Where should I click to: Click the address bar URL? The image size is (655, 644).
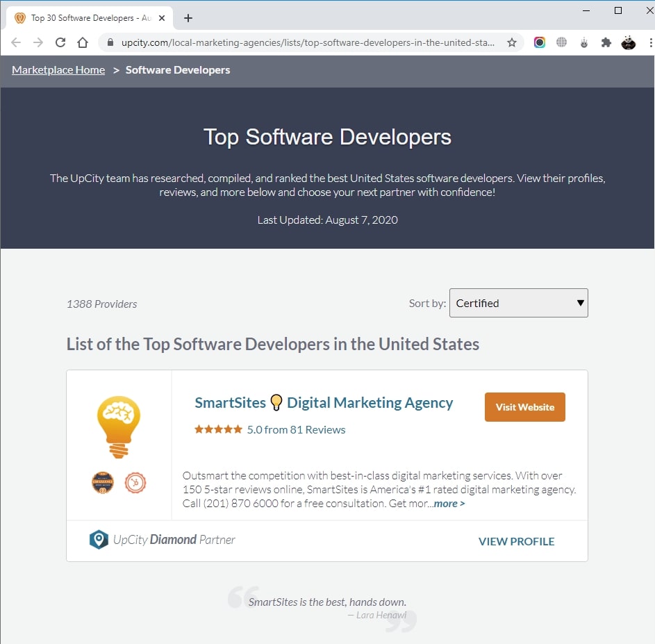point(308,42)
